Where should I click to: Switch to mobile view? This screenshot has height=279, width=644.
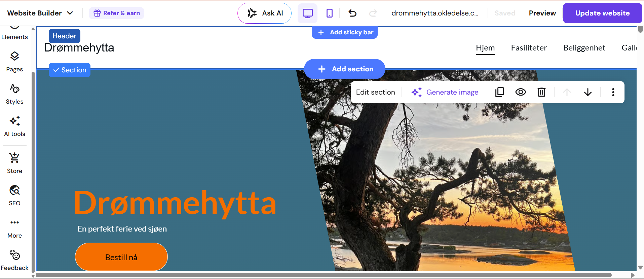point(330,13)
